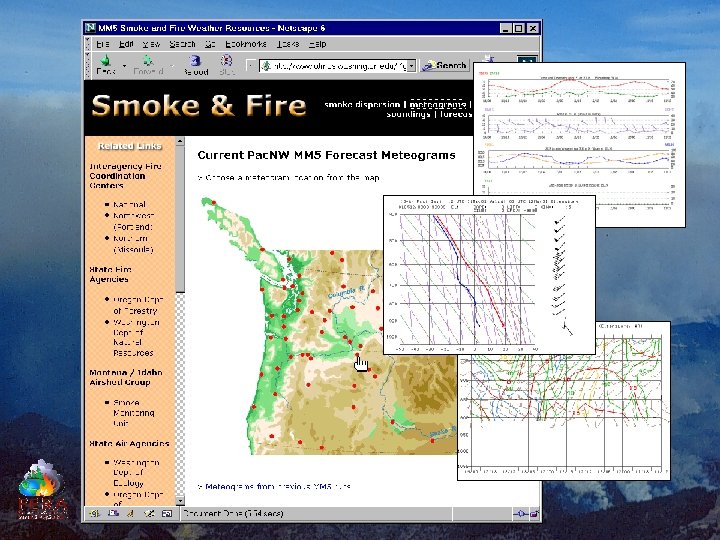Click the Document: Done status text

[233, 513]
